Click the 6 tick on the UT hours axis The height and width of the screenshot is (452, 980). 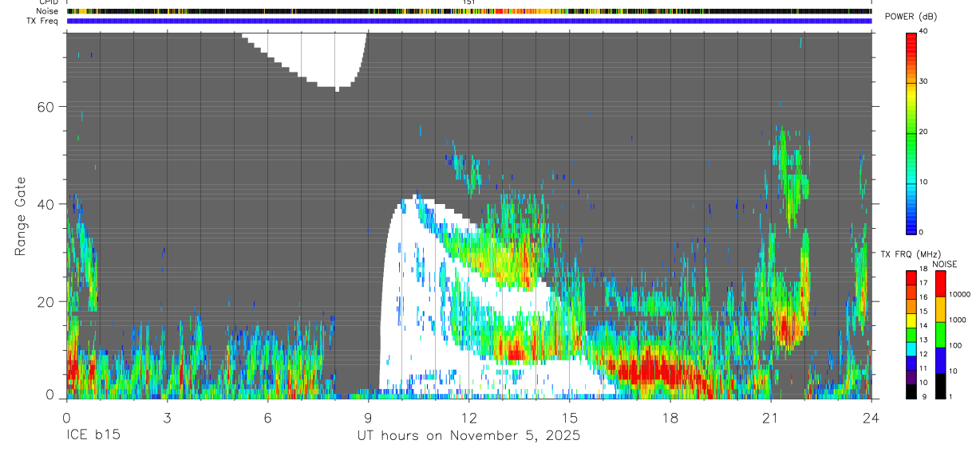click(267, 418)
